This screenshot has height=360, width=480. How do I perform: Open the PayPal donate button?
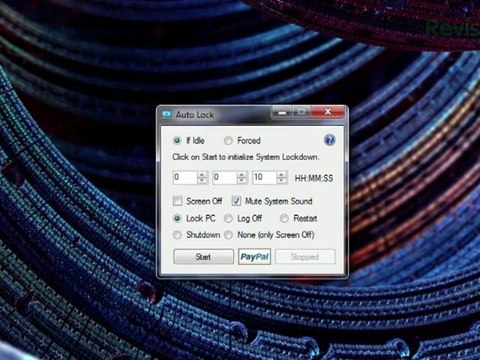pos(254,257)
